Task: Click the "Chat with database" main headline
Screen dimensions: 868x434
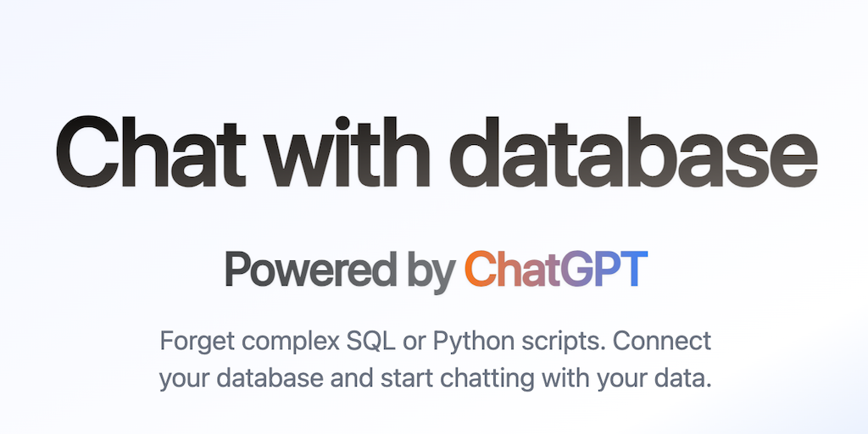Action: click(x=434, y=154)
